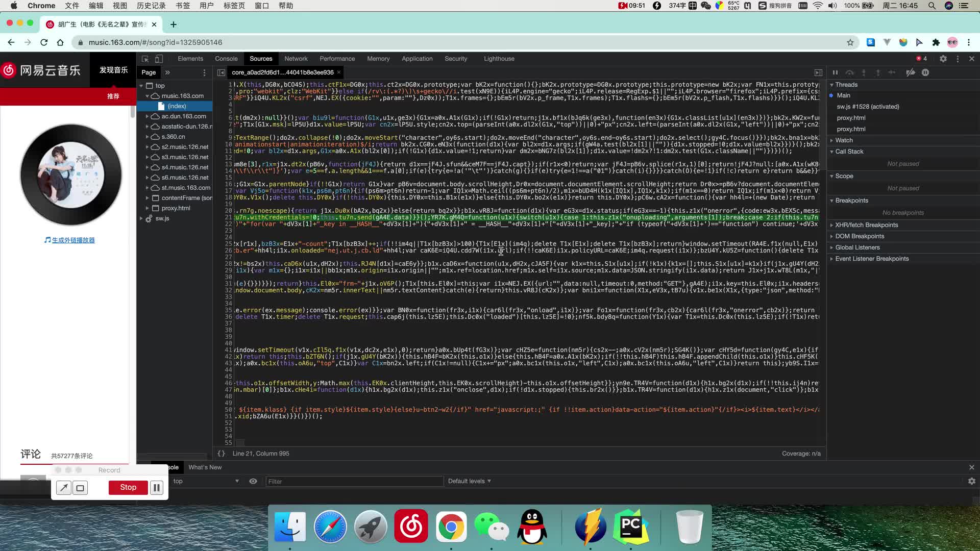Open the Console panel tab

tap(226, 59)
